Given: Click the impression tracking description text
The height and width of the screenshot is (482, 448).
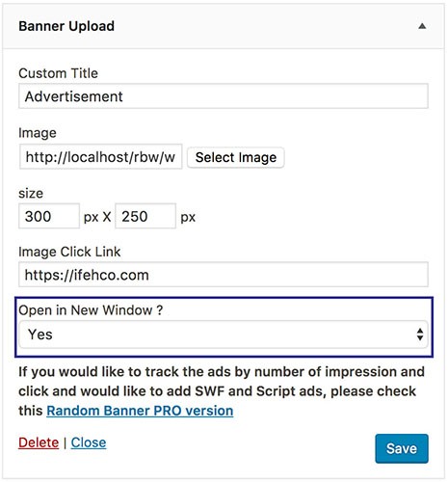Looking at the screenshot, I should pos(222,391).
